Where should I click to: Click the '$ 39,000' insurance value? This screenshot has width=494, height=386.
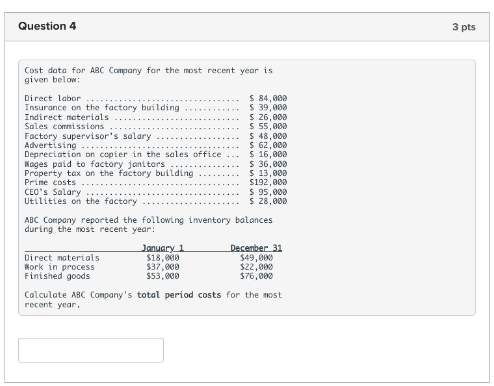268,108
